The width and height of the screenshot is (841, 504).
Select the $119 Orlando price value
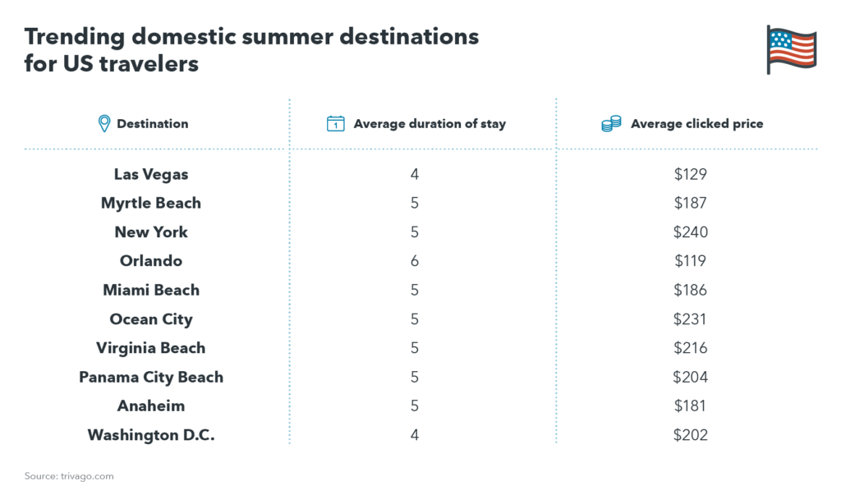coord(690,261)
